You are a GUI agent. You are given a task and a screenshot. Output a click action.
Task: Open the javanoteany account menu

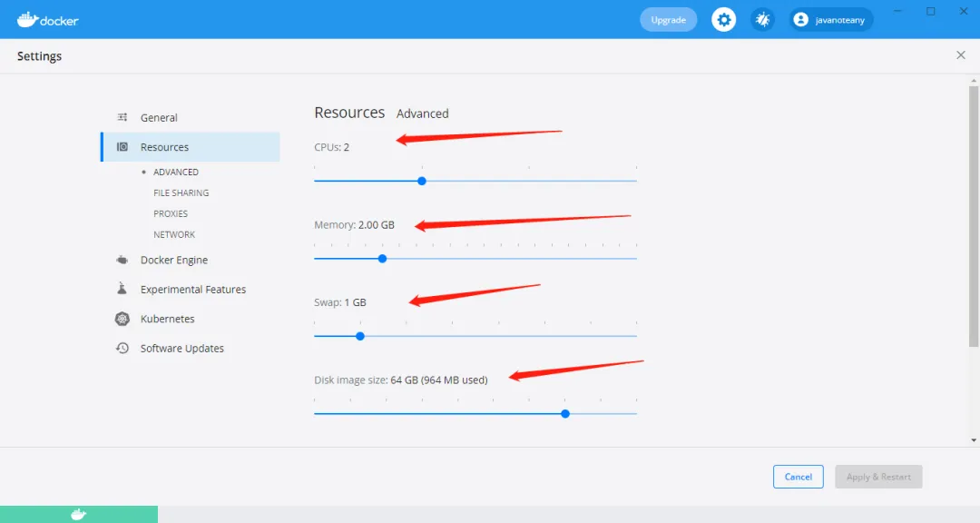pyautogui.click(x=830, y=20)
